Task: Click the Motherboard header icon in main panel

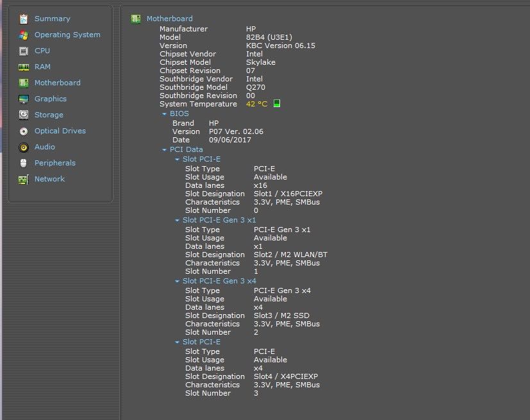Action: pos(135,19)
